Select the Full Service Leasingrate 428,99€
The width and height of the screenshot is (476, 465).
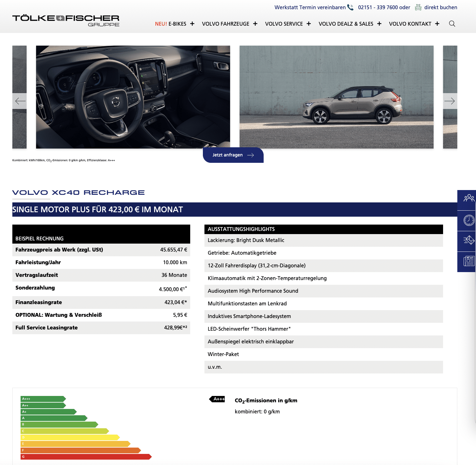coord(175,328)
